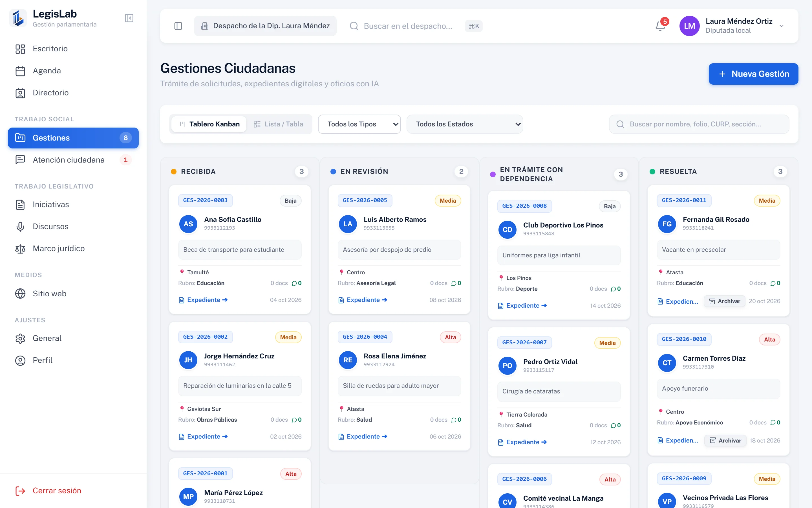
Task: Click the RE avatar of Rosa Elena Jiménez
Action: [348, 360]
